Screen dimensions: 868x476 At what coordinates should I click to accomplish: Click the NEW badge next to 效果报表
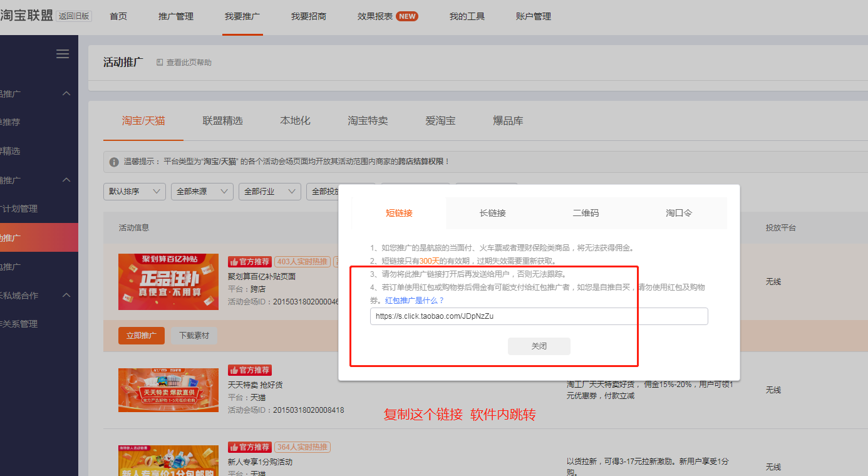pyautogui.click(x=408, y=16)
